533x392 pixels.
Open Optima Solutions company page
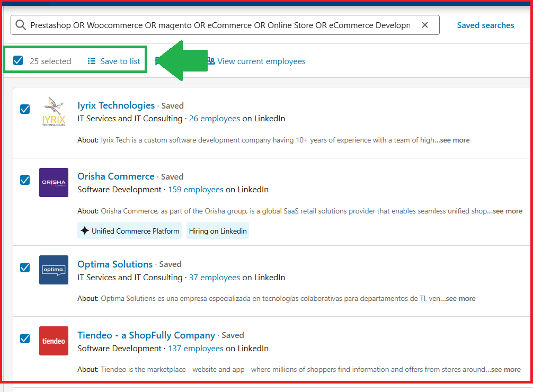point(115,264)
